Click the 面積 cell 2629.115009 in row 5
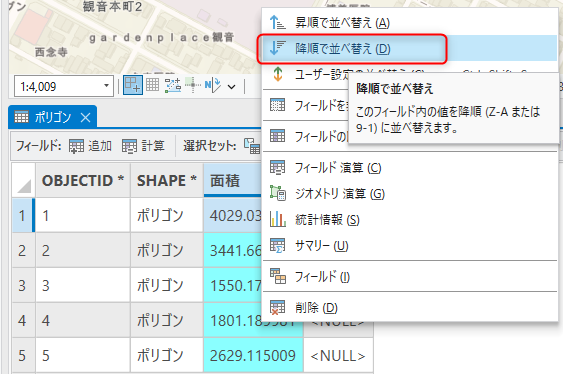 253,355
